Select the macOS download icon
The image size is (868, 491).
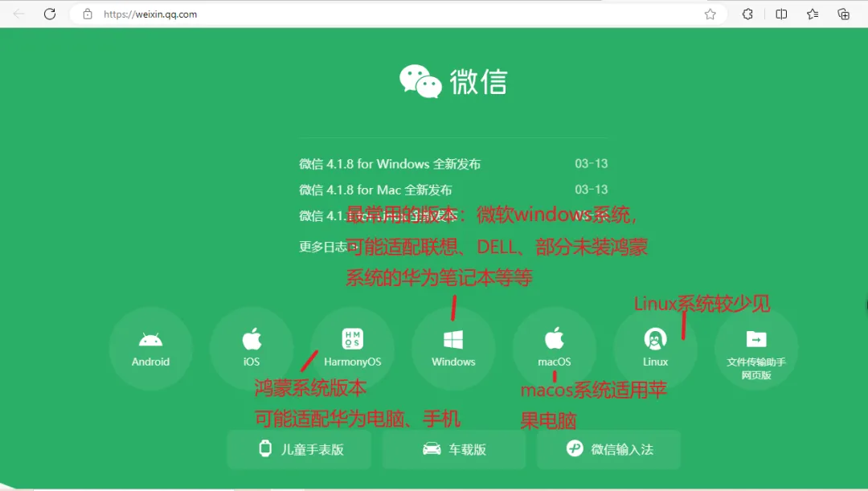(554, 349)
